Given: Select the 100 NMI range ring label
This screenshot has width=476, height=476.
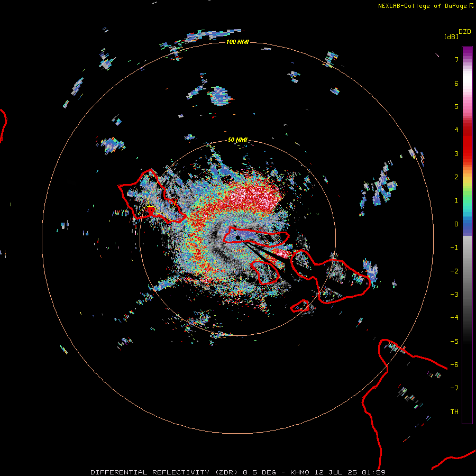Looking at the screenshot, I should tap(237, 42).
